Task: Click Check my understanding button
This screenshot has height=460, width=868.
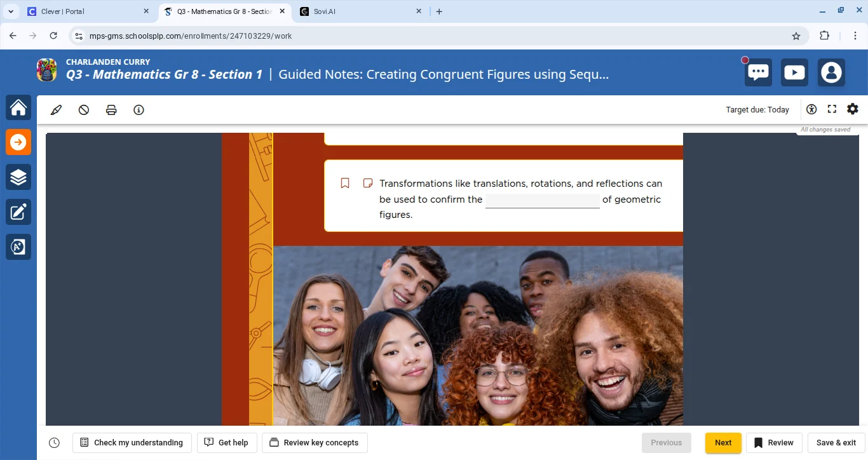Action: point(132,443)
